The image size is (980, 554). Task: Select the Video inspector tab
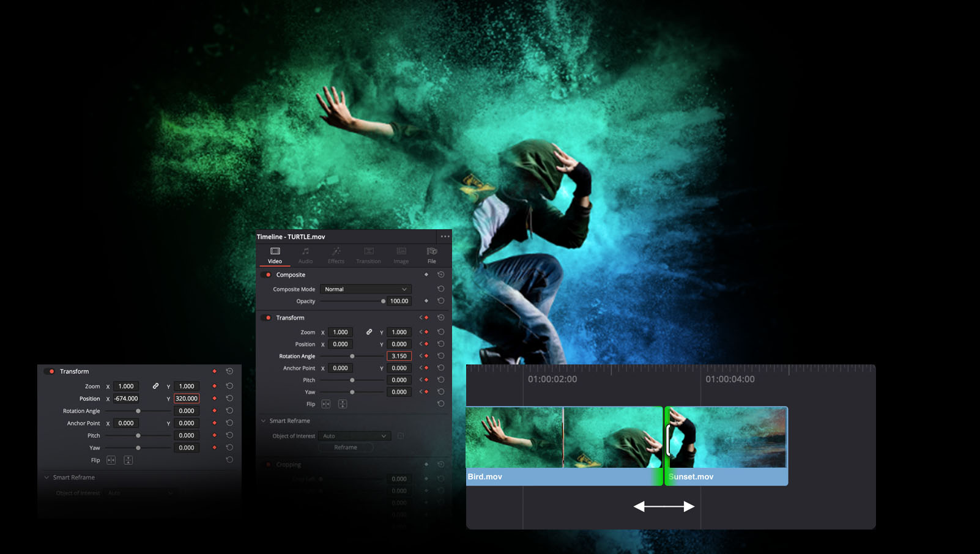275,255
